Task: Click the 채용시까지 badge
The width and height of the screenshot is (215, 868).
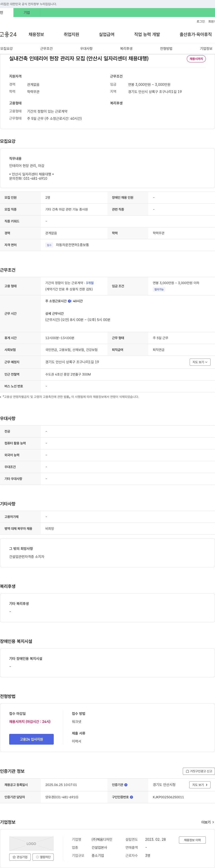Action: [x=196, y=59]
